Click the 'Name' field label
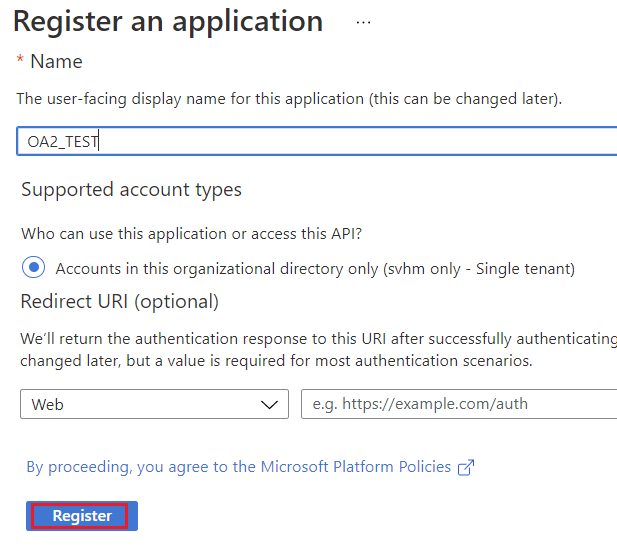The image size is (617, 547). 56,62
